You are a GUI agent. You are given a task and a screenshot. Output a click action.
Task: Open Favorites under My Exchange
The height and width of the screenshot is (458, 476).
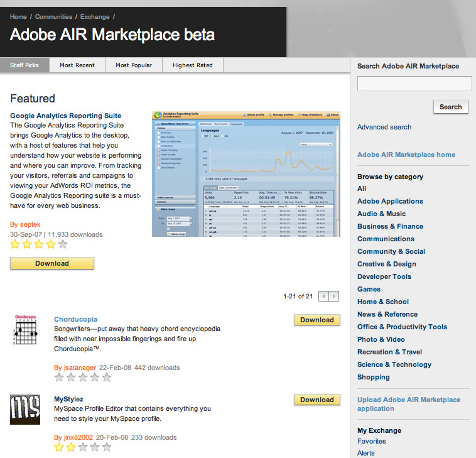(371, 441)
